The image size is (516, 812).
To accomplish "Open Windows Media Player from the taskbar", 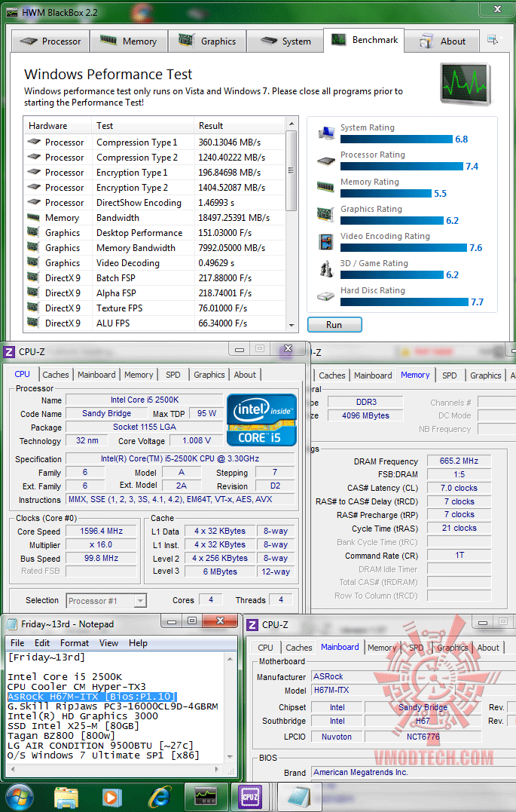I will (111, 797).
